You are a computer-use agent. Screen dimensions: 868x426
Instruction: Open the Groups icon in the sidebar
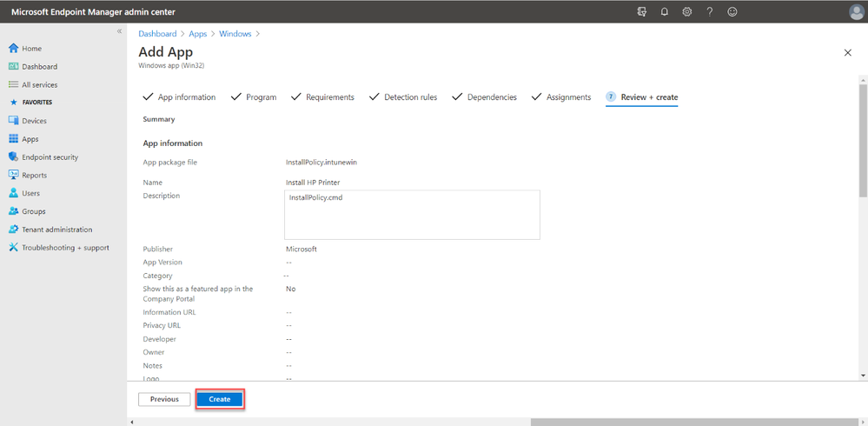coord(14,211)
